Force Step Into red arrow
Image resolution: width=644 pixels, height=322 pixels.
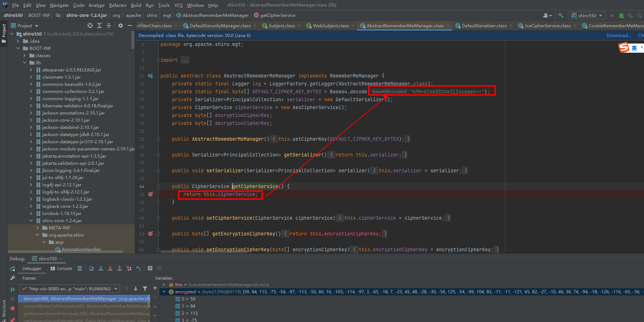tap(110, 268)
